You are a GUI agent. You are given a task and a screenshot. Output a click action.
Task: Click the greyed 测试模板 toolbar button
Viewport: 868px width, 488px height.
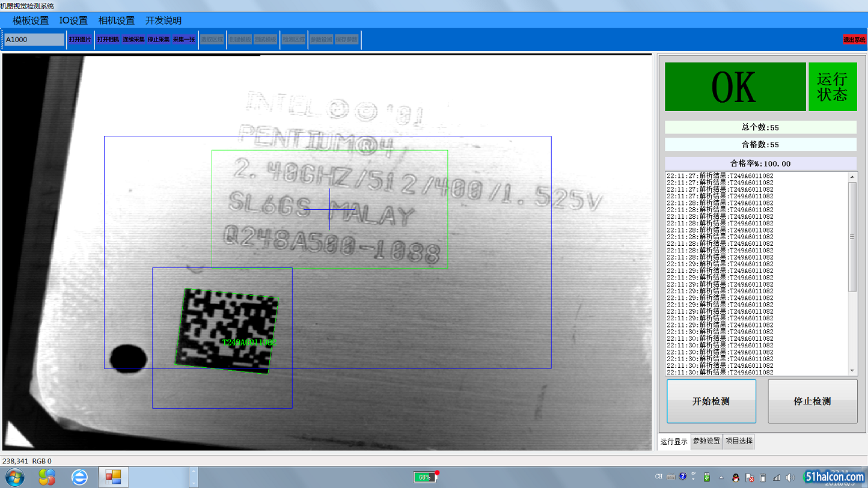coord(265,40)
